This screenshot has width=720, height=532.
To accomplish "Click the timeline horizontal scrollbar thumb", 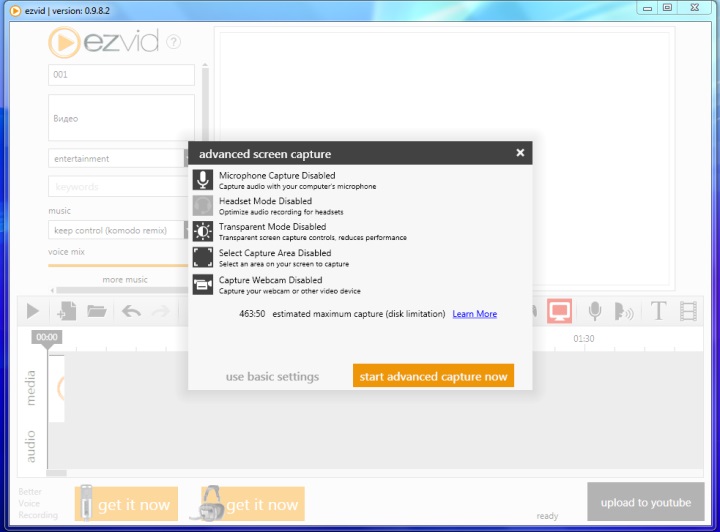I will [x=56, y=473].
